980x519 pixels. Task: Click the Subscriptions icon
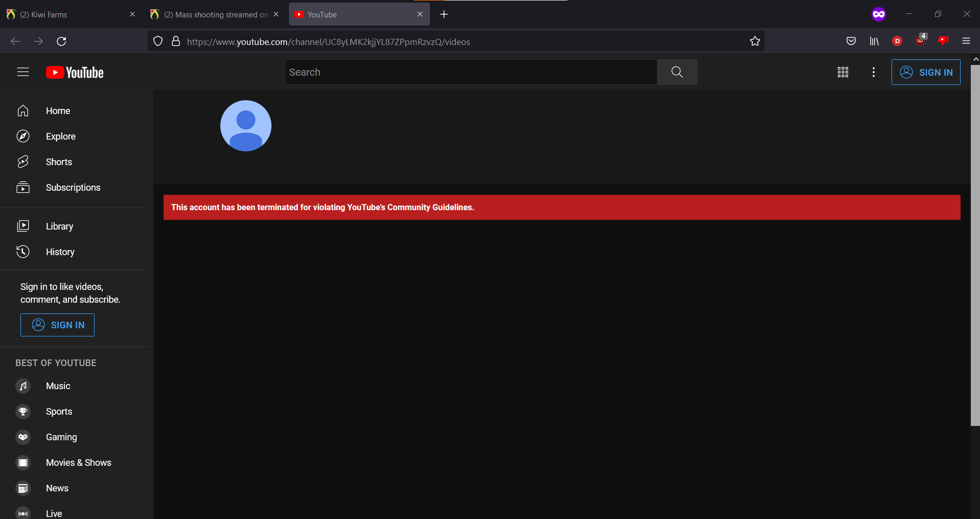(x=23, y=187)
